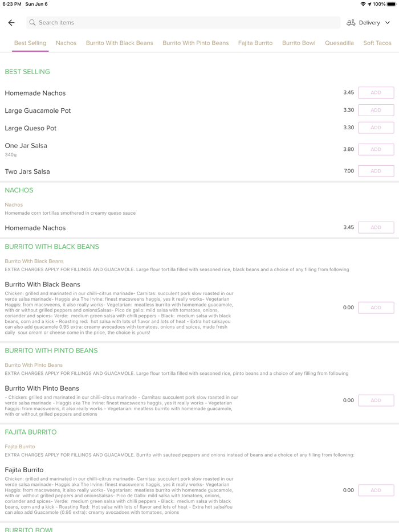Add Two Jars Salsa to order

coord(376,171)
